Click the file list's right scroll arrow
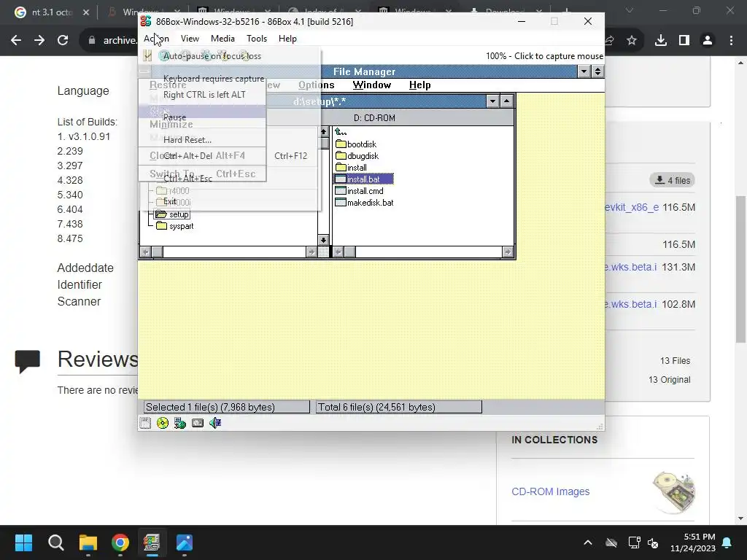This screenshot has height=560, width=747. click(508, 252)
